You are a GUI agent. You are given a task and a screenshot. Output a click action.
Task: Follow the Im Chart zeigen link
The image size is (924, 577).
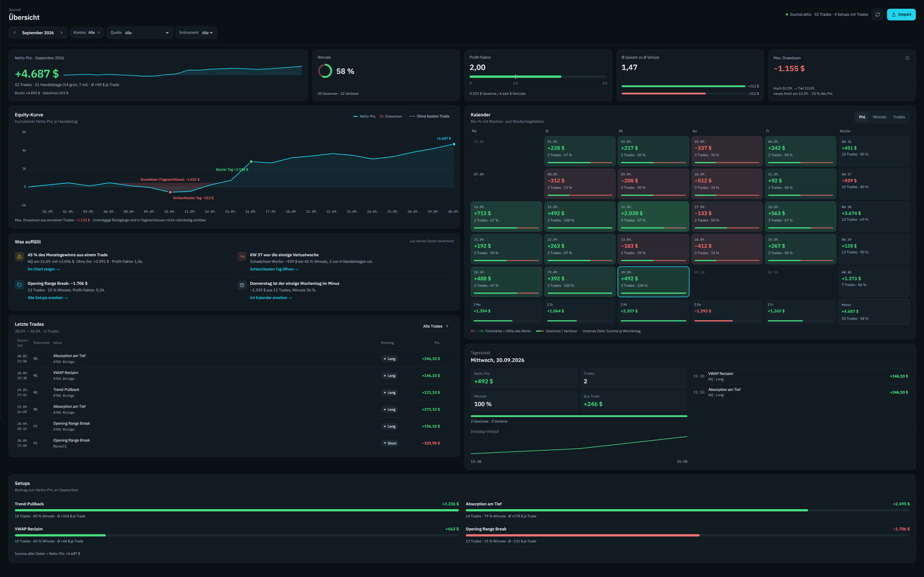[44, 269]
